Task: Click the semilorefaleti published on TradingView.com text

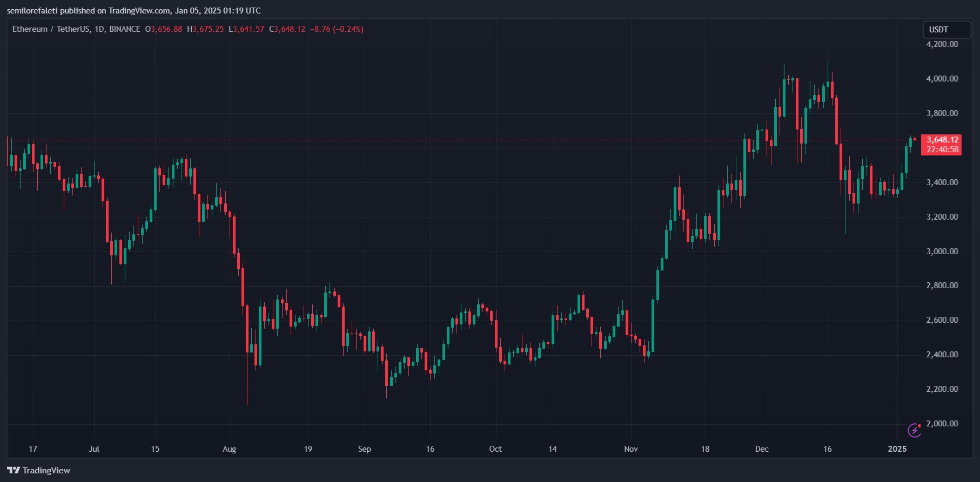Action: [133, 11]
